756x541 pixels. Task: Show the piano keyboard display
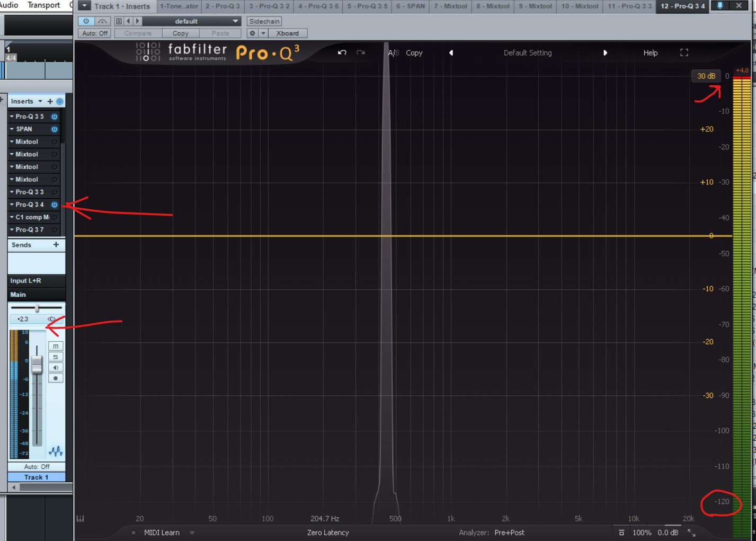pyautogui.click(x=81, y=518)
